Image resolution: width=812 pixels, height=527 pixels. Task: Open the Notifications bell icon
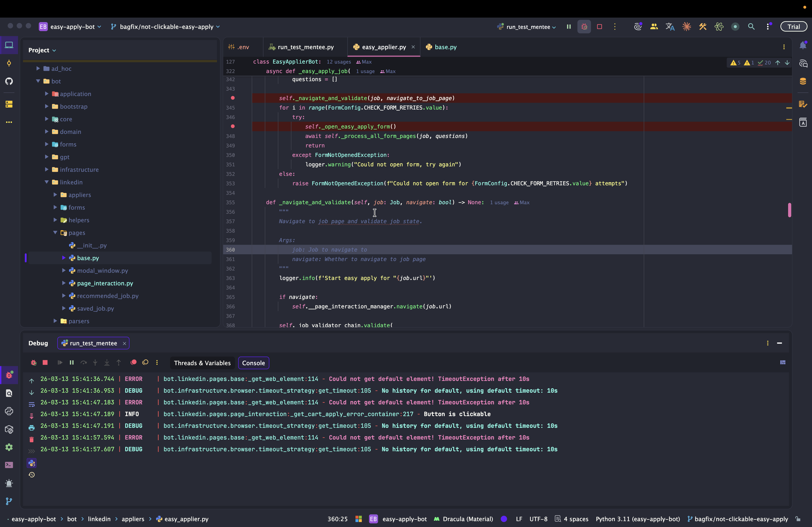[x=803, y=46]
